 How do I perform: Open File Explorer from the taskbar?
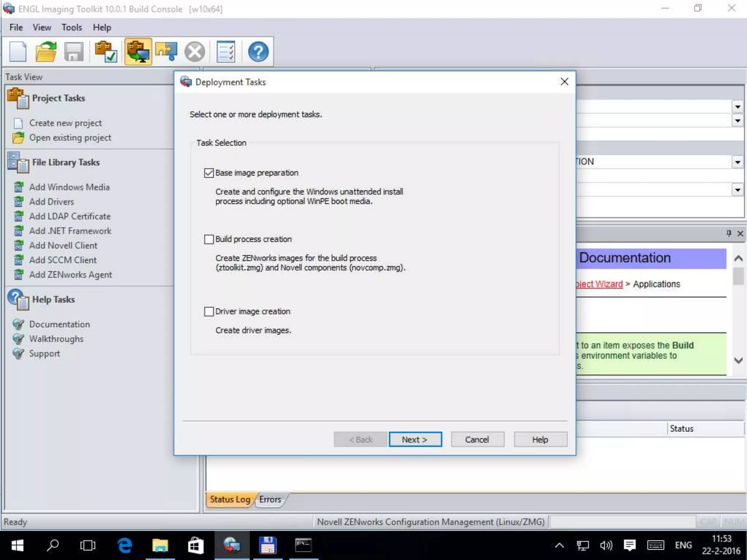[160, 545]
